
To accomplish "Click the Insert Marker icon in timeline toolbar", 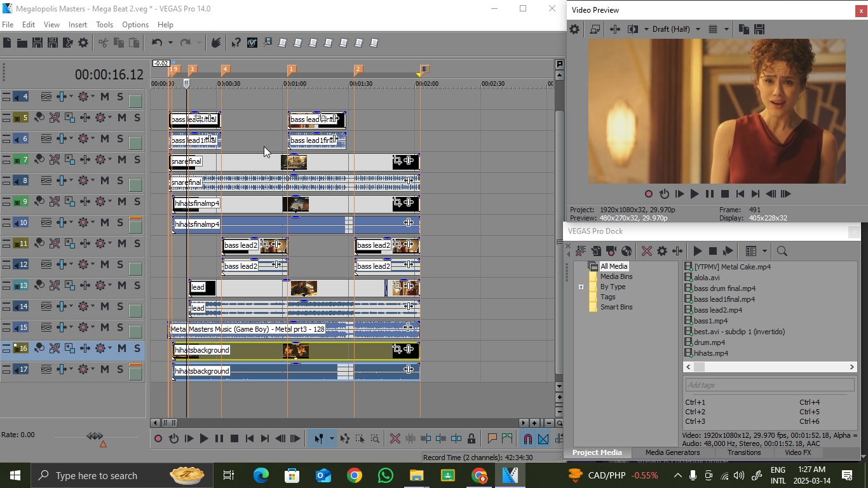I will click(492, 438).
